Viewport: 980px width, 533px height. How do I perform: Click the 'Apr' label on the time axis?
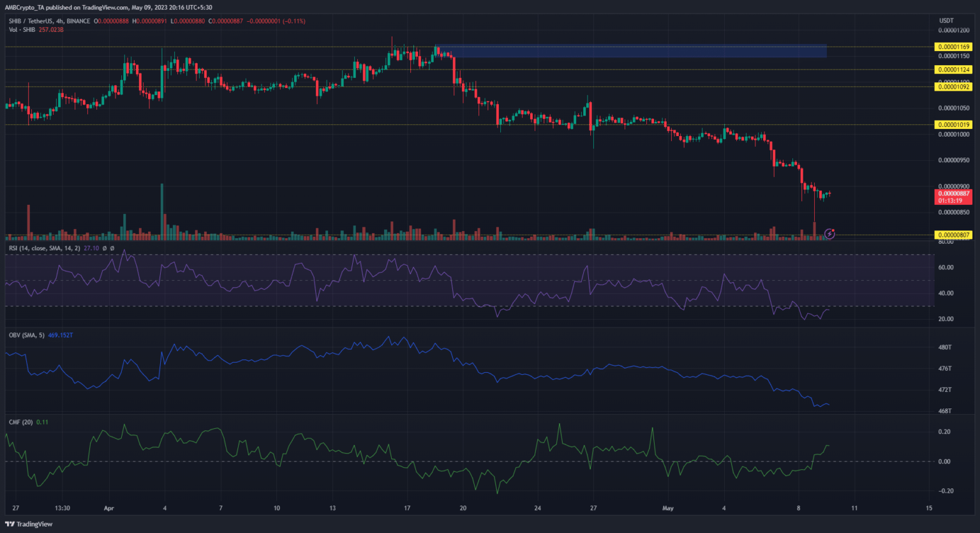click(108, 509)
